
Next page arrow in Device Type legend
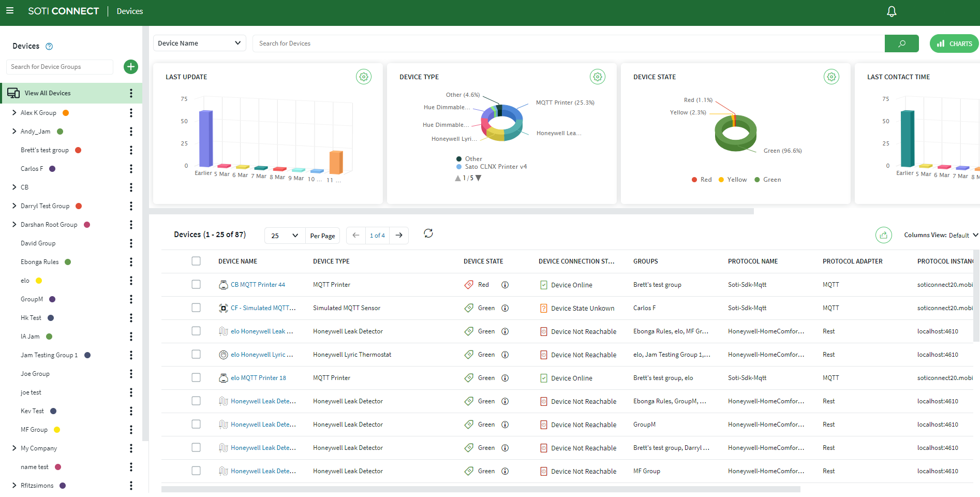(x=478, y=178)
